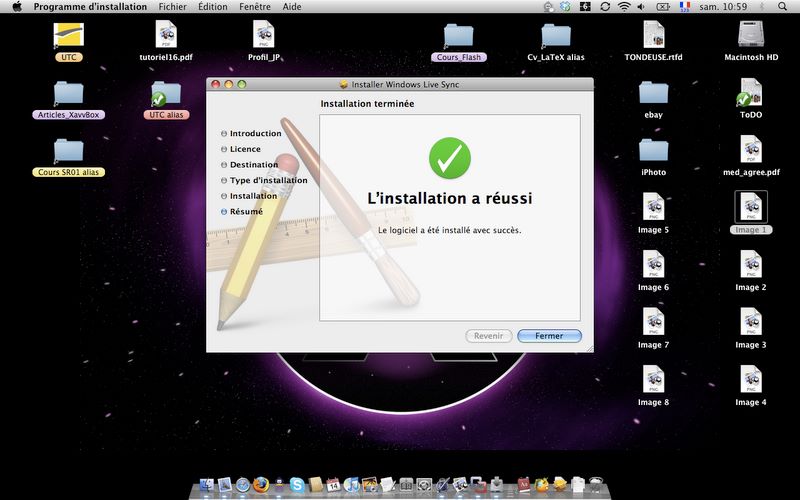Launch Skype from the Dock
The width and height of the screenshot is (800, 500).
coord(297,484)
